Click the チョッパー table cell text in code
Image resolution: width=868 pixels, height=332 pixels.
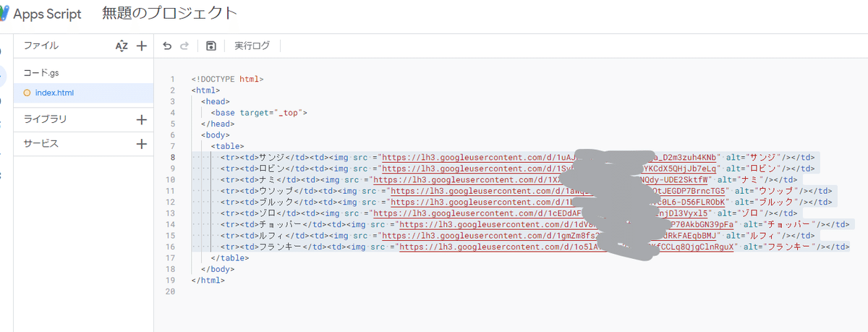281,224
